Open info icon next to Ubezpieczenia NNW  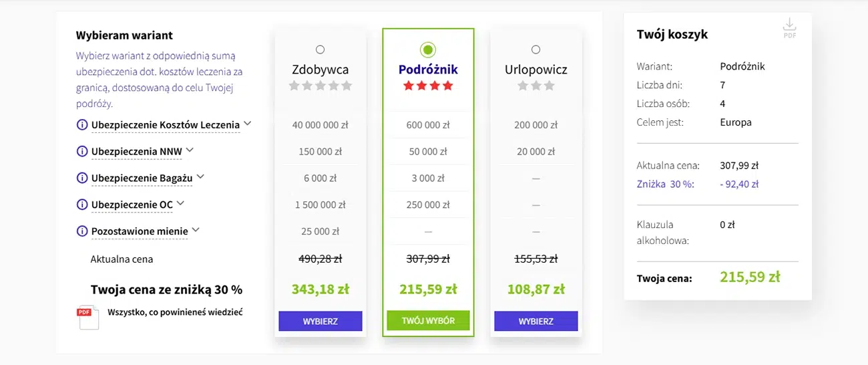click(x=82, y=152)
